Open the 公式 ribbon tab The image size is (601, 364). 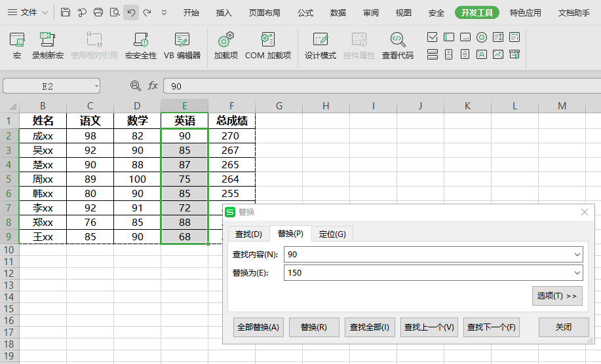[305, 12]
